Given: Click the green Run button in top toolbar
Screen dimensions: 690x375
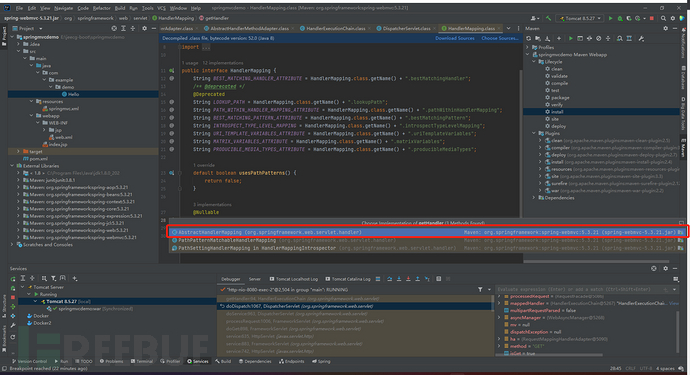Looking at the screenshot, I should coord(610,18).
